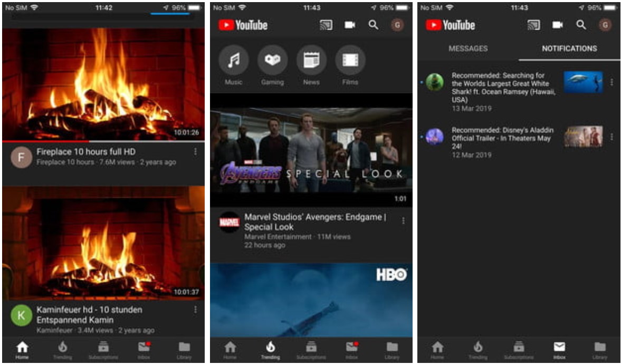Play Avengers Endgame Special Look thumbnail

coord(311,150)
